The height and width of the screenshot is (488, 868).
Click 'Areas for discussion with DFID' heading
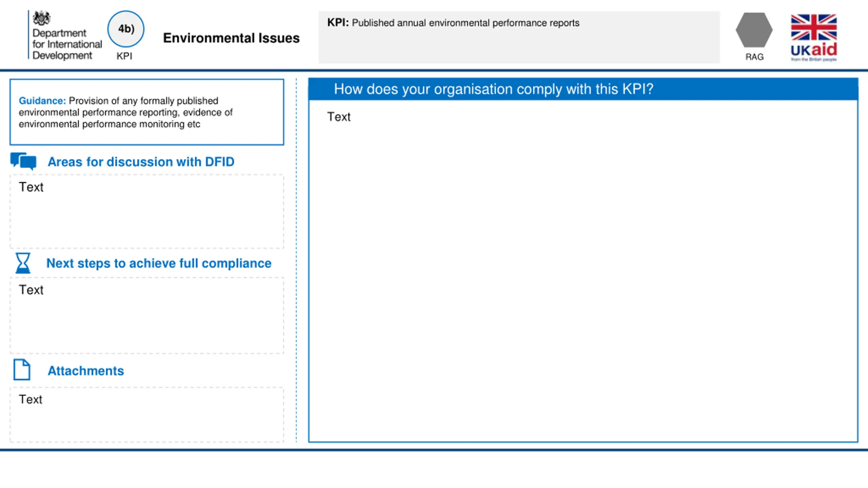(141, 162)
